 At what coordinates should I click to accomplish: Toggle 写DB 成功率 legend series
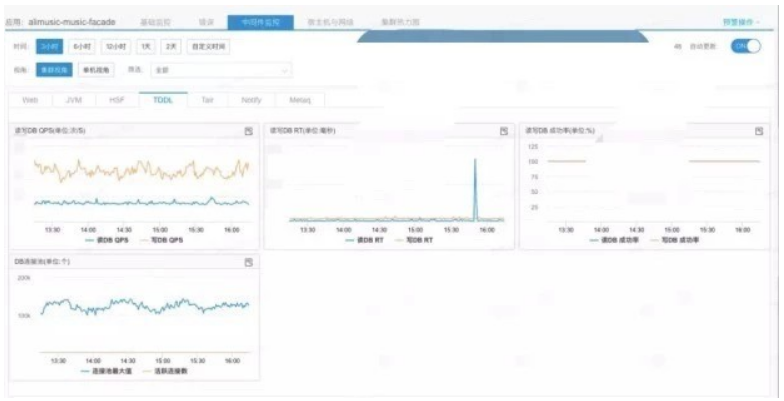(x=674, y=240)
